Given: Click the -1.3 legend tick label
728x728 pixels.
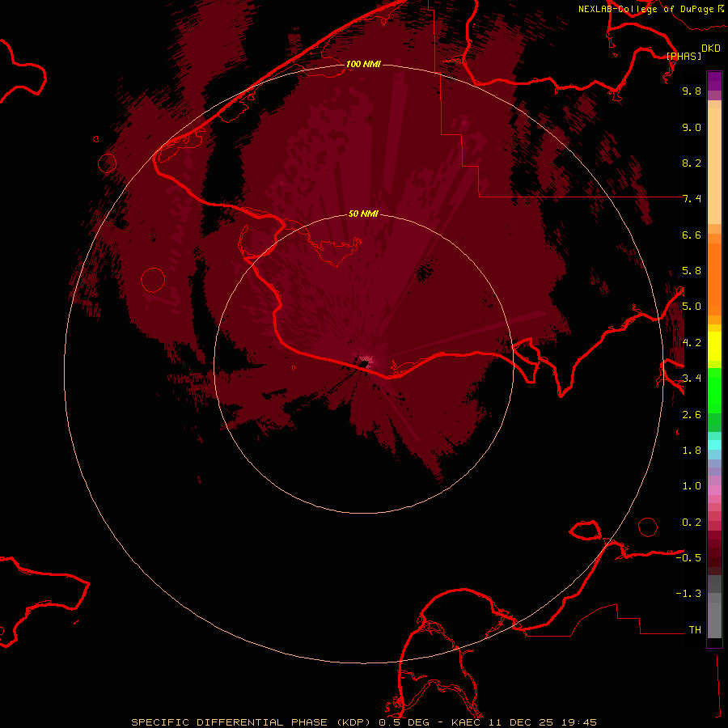Looking at the screenshot, I should coord(688,594).
